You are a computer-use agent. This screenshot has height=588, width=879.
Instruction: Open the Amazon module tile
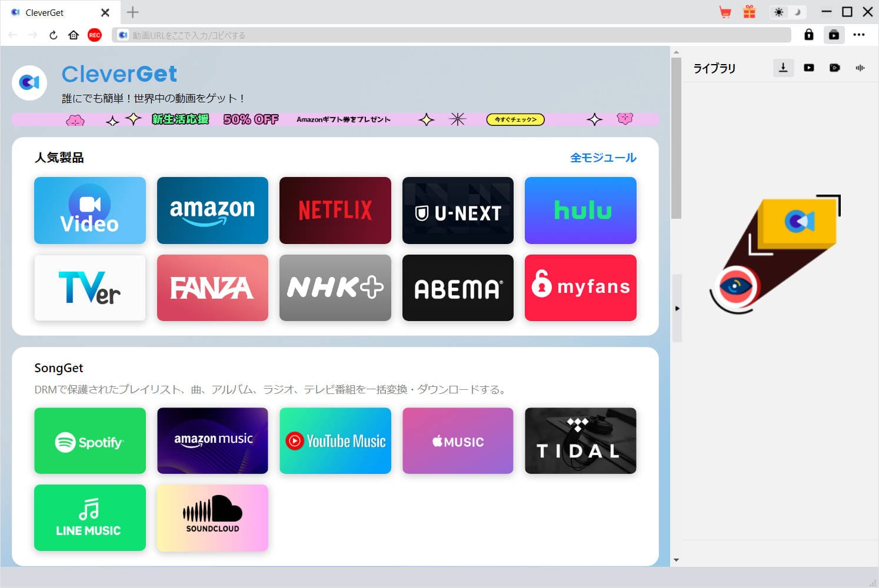coord(212,211)
